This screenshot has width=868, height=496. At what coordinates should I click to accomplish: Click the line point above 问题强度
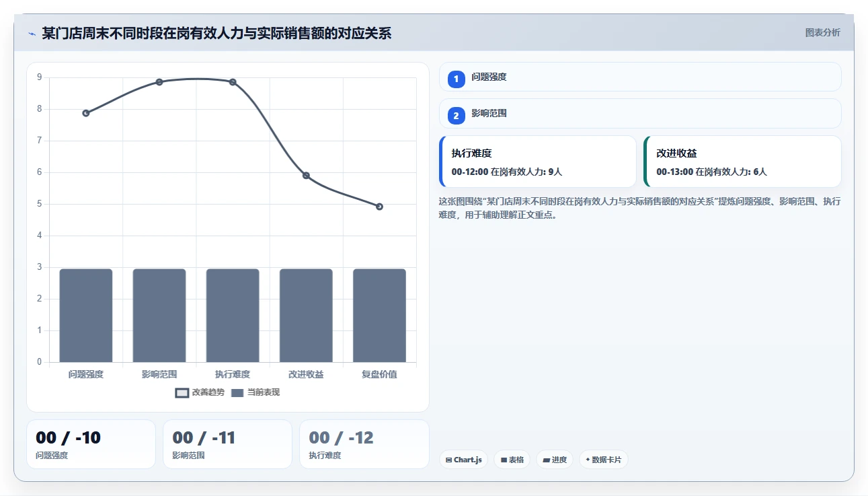[x=86, y=113]
